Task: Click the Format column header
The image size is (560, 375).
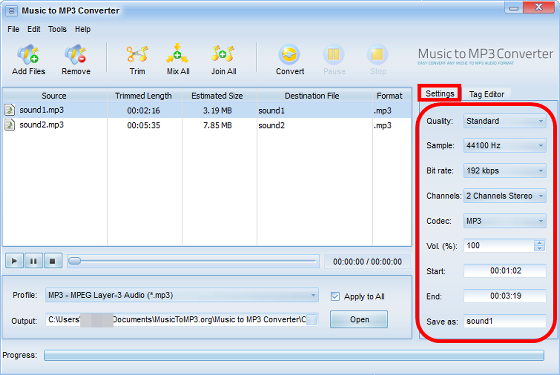Action: click(x=391, y=96)
